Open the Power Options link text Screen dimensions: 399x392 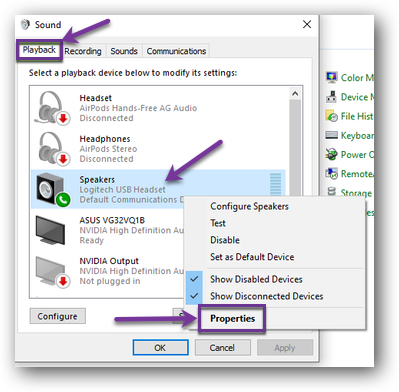point(357,154)
